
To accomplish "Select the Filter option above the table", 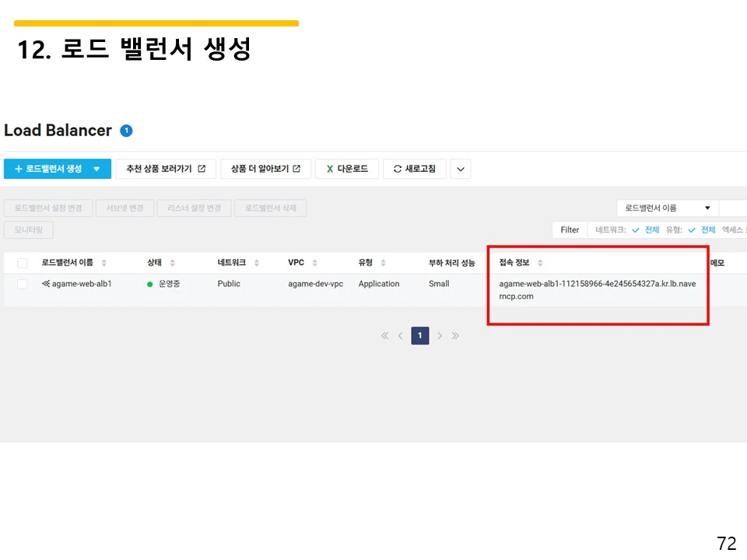I will click(570, 229).
